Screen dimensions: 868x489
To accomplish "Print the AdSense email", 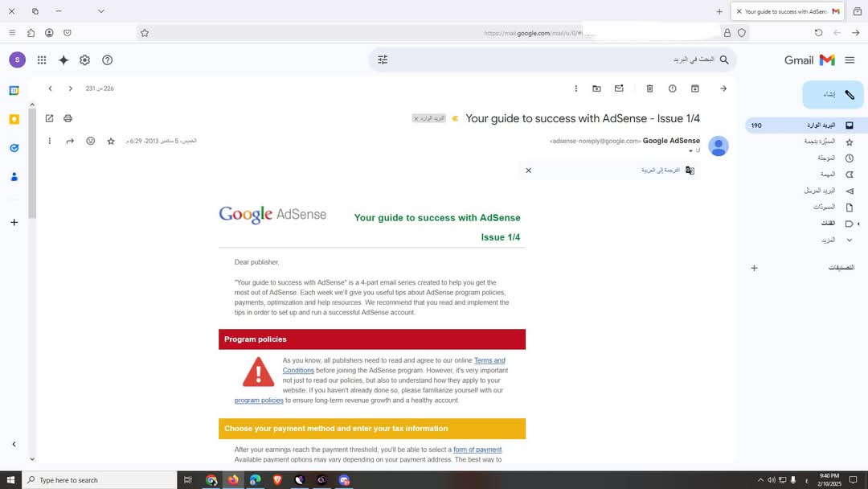I will pyautogui.click(x=68, y=117).
